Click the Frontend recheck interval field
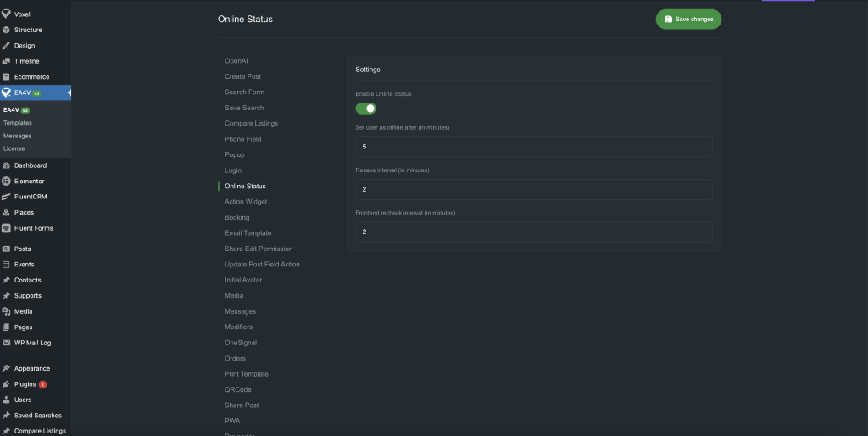Viewport: 868px width, 436px height. tap(533, 232)
